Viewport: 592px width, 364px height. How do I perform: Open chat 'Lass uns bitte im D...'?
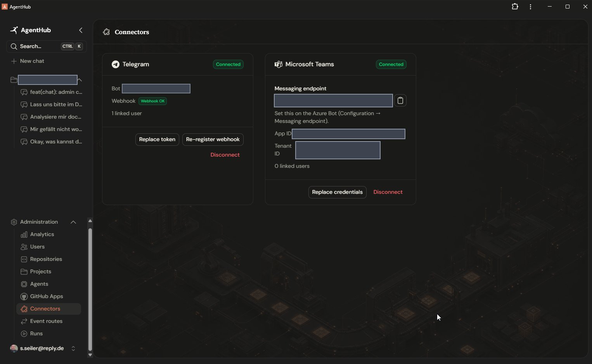click(x=51, y=105)
